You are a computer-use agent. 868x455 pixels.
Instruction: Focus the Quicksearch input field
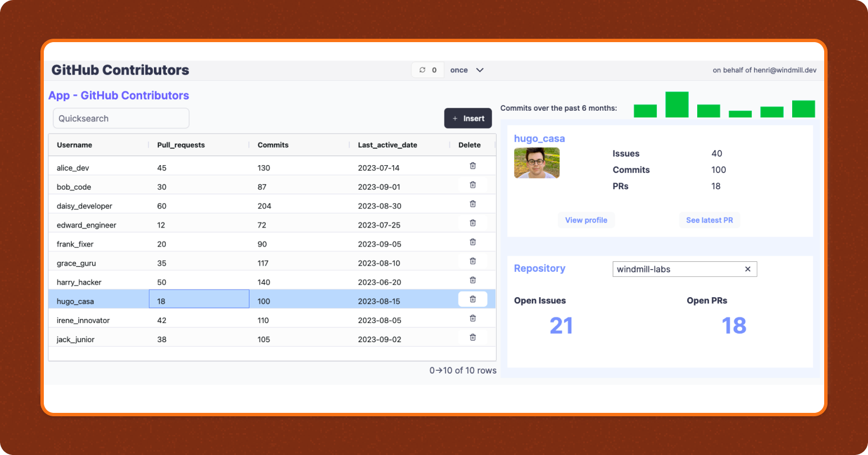coord(121,119)
